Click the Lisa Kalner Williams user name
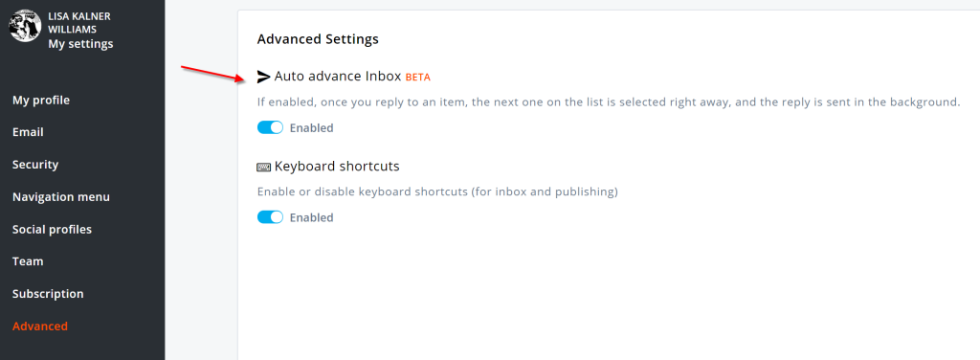This screenshot has width=980, height=360. (x=79, y=23)
